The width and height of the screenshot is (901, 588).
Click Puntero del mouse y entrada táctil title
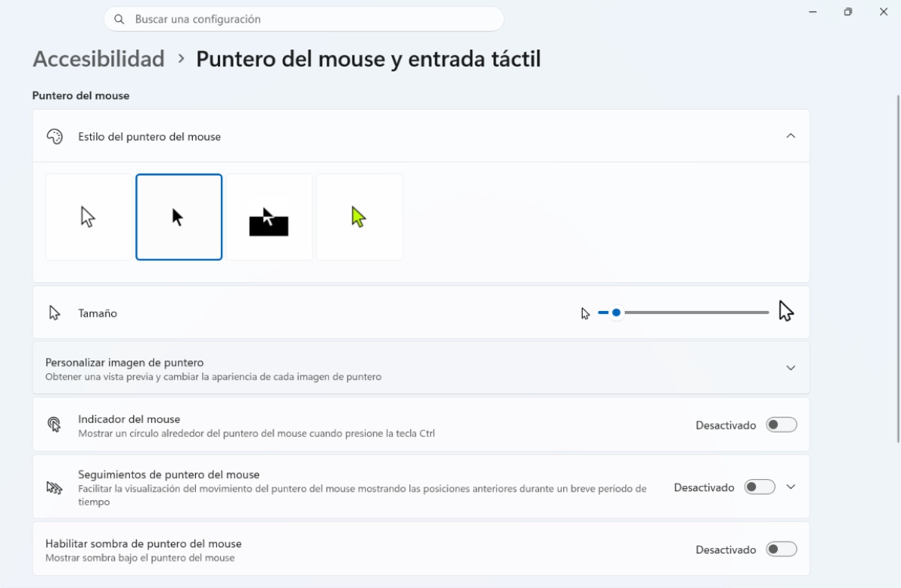[369, 59]
